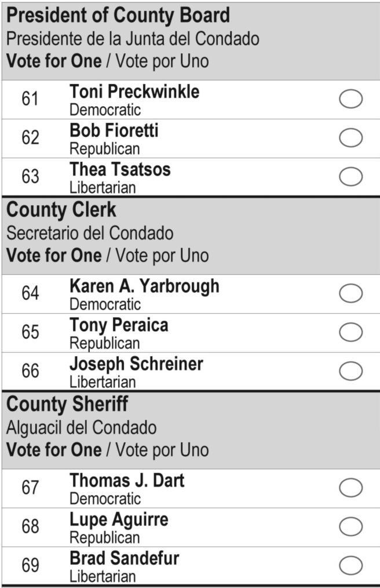Click candidate number 67
The height and width of the screenshot is (588, 380).
tap(30, 488)
